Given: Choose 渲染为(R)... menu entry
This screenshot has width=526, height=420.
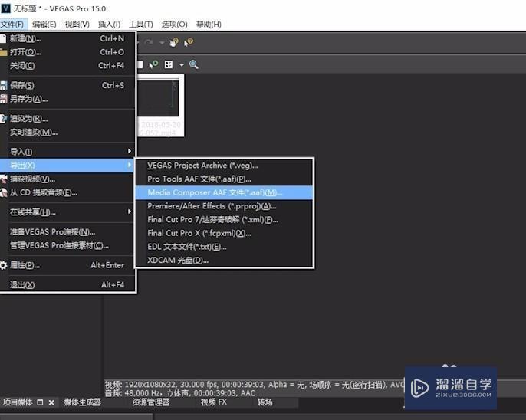Looking at the screenshot, I should click(67, 119).
